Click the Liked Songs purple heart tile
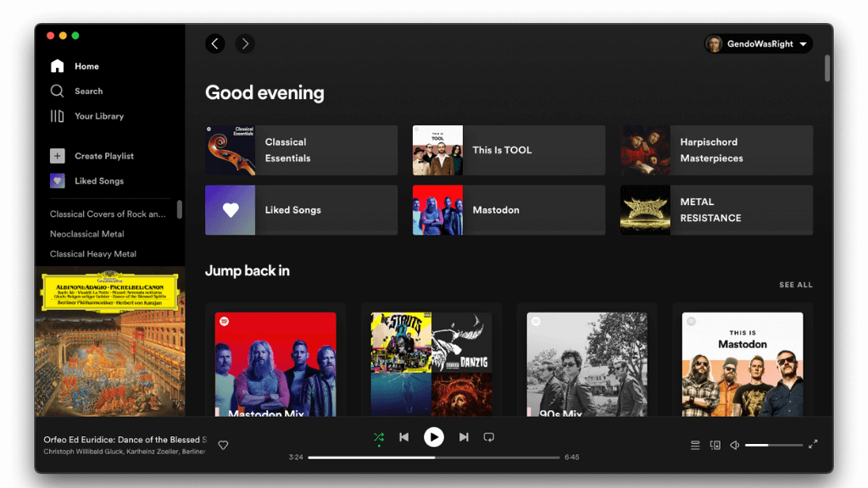Screen dimensions: 868x488 pyautogui.click(x=231, y=210)
